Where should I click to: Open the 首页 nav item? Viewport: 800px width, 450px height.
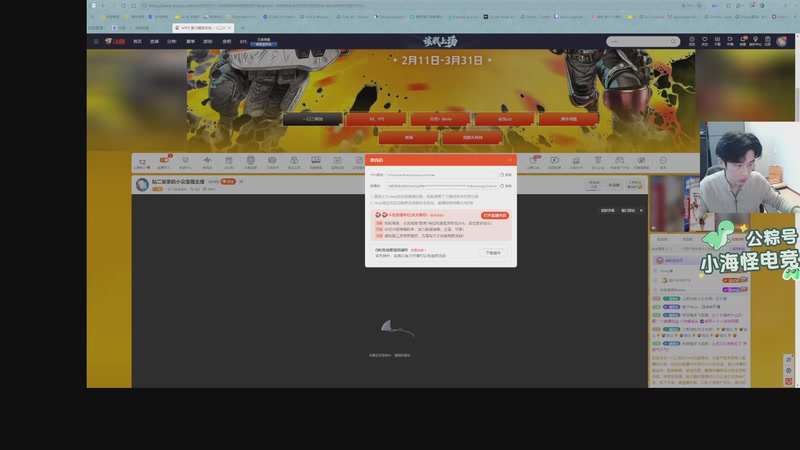137,42
